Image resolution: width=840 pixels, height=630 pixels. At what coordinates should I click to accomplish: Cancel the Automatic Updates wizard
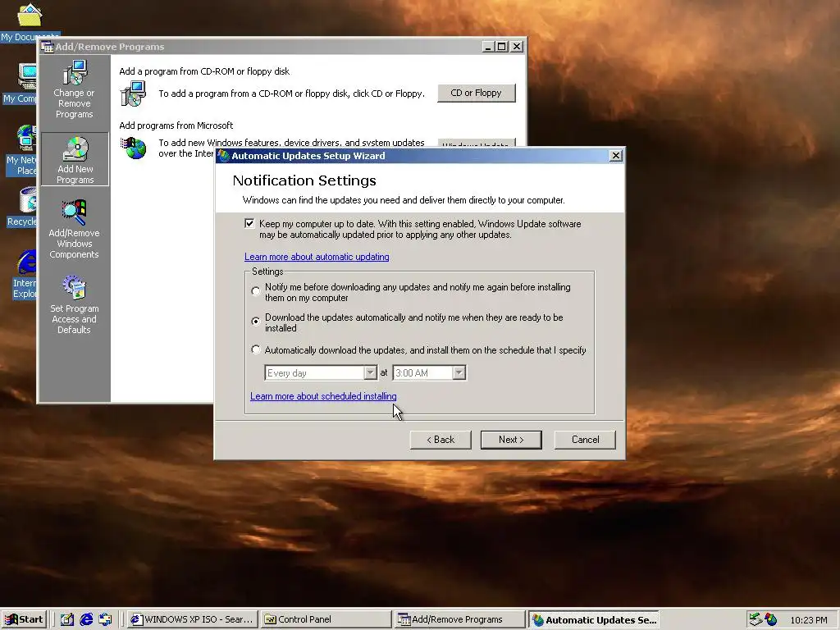tap(585, 440)
